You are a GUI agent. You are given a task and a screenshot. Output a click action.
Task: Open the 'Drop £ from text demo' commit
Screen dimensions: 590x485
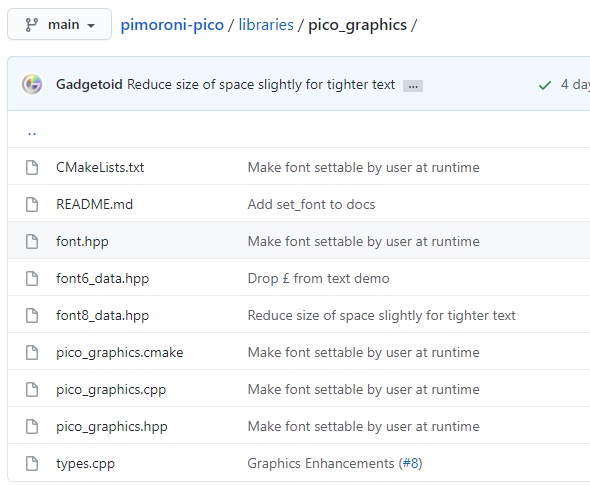(318, 278)
